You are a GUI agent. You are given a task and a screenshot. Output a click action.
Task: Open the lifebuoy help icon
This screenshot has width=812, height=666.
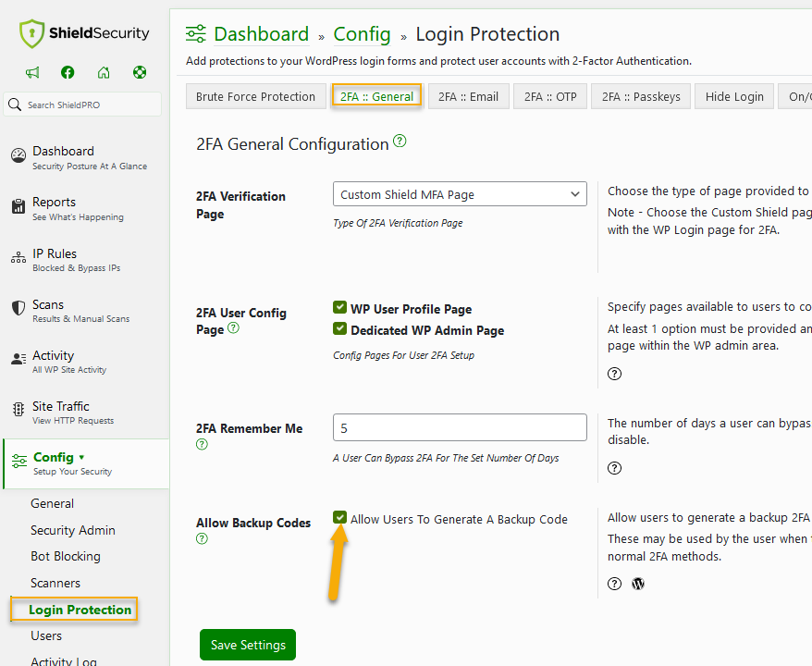click(x=140, y=72)
